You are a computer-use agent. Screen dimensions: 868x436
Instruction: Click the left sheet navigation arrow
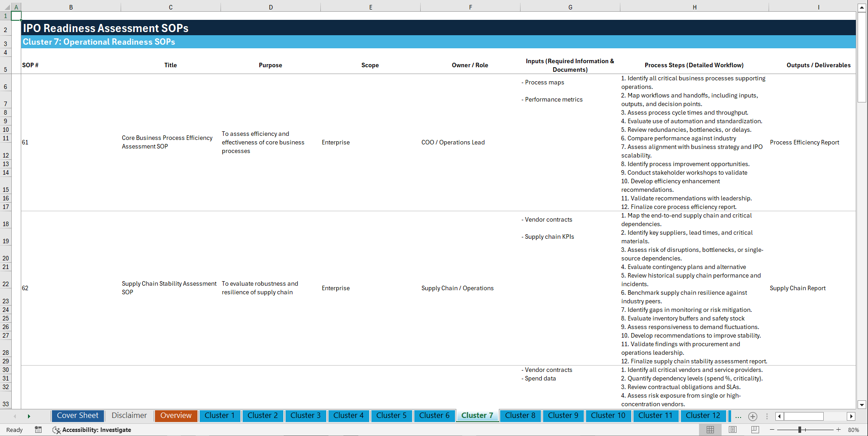(14, 416)
